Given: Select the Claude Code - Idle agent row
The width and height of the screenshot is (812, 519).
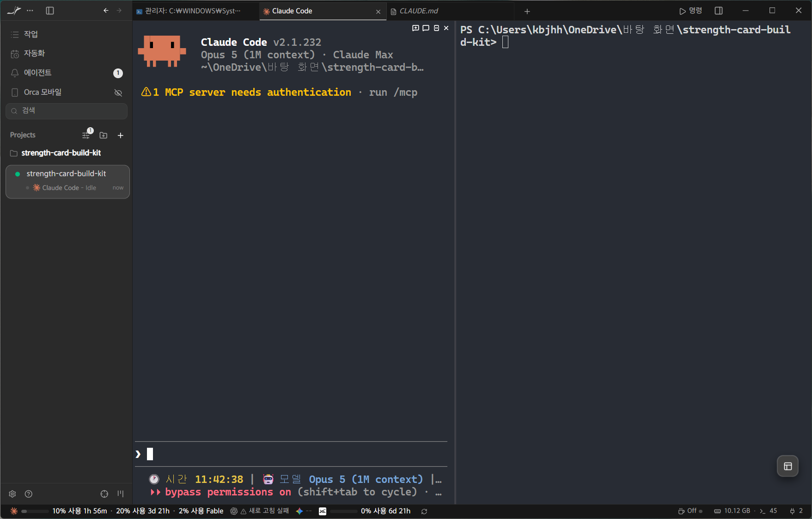Looking at the screenshot, I should (x=74, y=188).
